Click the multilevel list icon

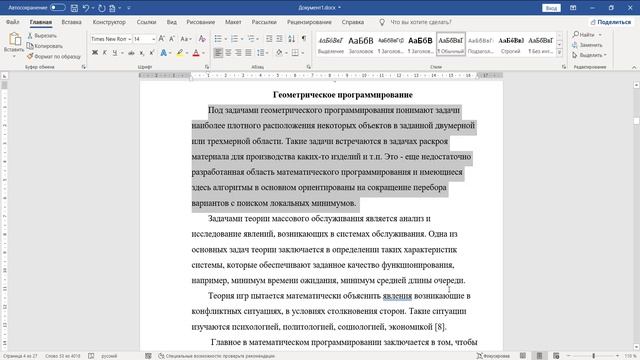(x=251, y=39)
